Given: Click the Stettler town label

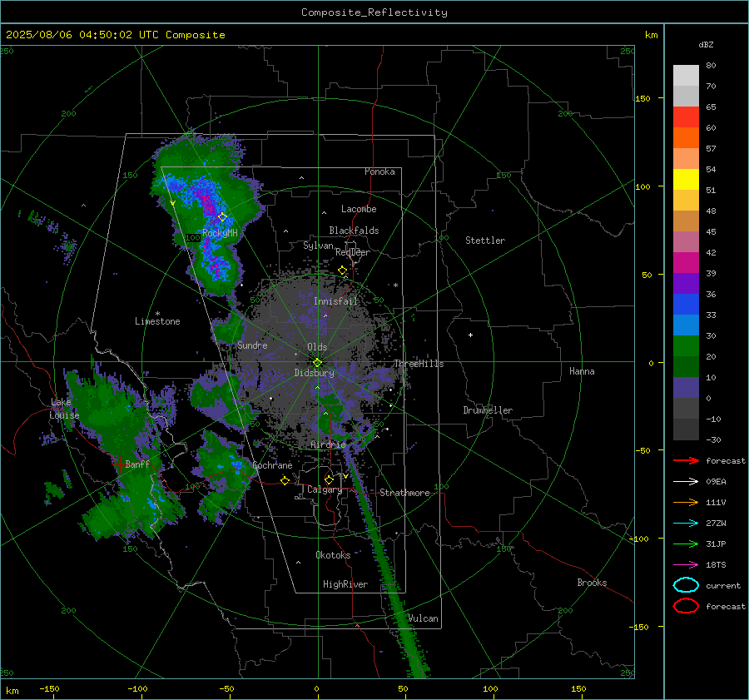Looking at the screenshot, I should (485, 241).
